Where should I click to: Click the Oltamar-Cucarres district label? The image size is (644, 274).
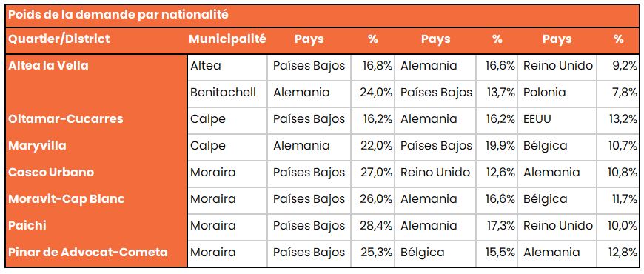click(66, 118)
